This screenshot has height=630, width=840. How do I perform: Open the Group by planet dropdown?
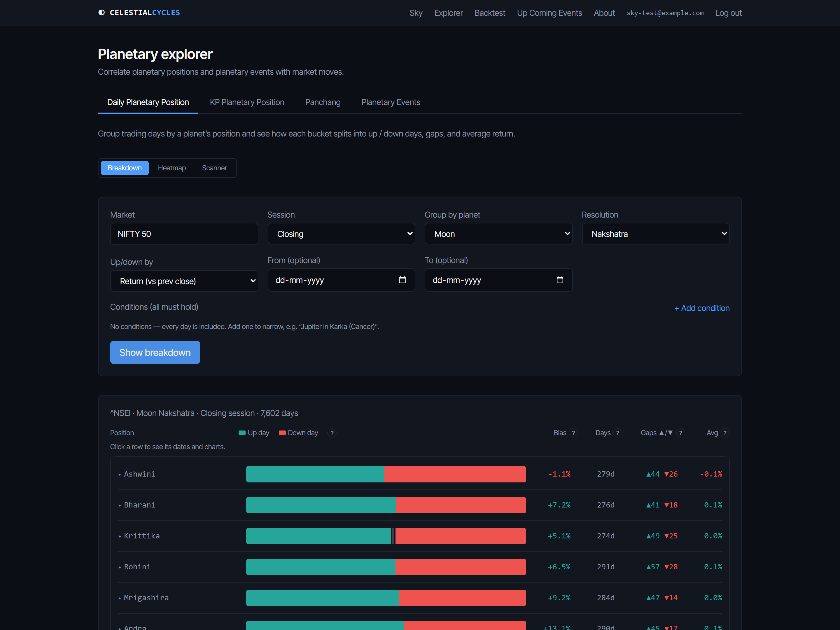[x=498, y=234]
